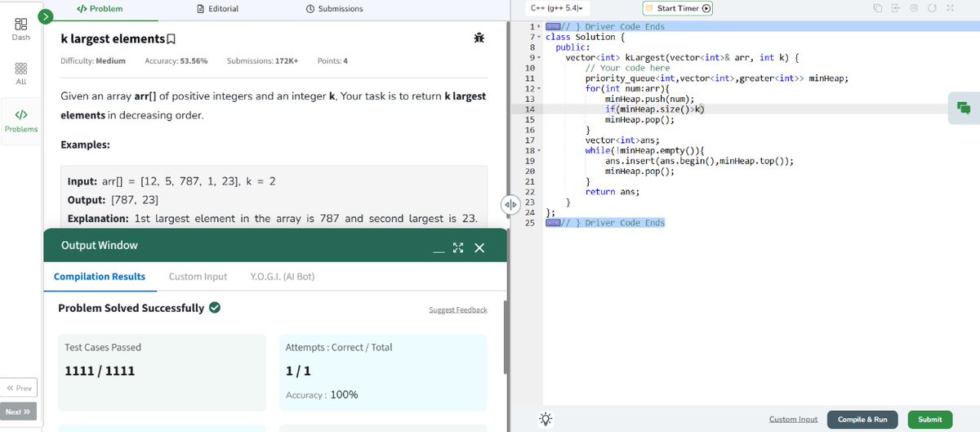Screen dimensions: 980x432
Task: Click the Suggest Feedback link
Action: pyautogui.click(x=458, y=310)
